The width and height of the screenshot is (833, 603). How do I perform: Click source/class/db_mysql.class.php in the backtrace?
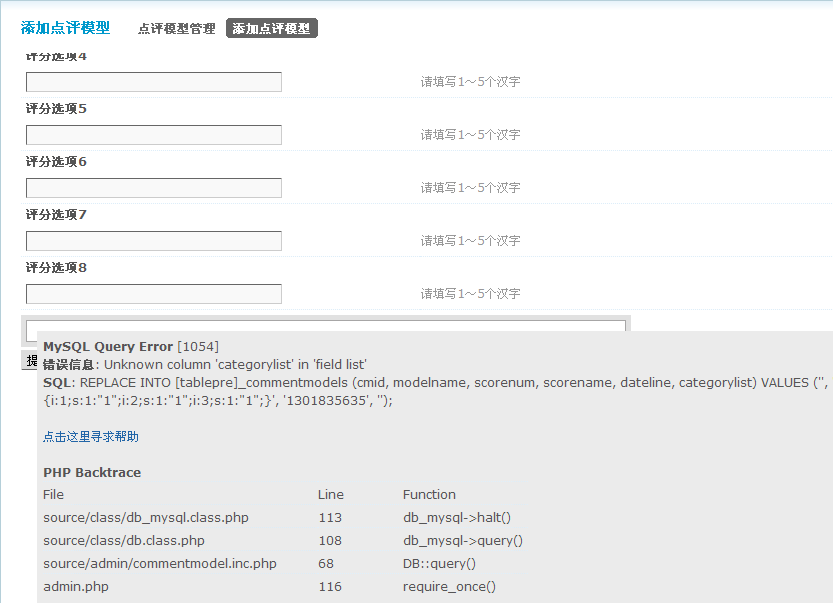[146, 518]
